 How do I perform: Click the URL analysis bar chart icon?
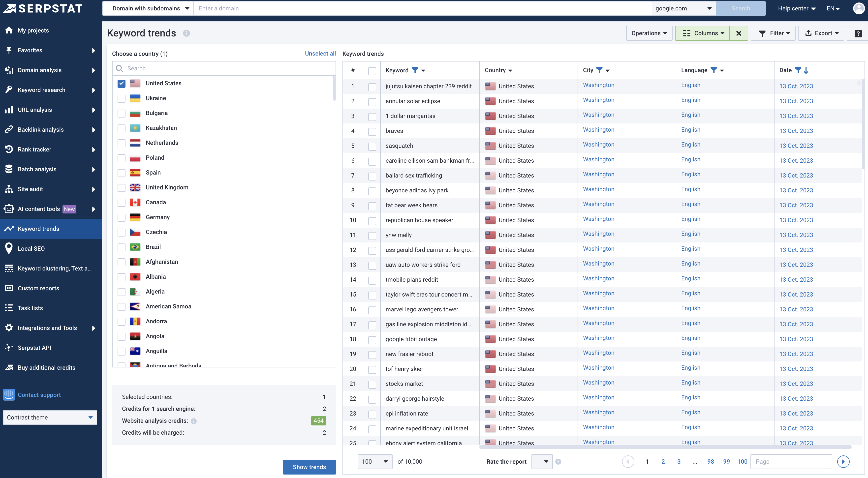9,110
